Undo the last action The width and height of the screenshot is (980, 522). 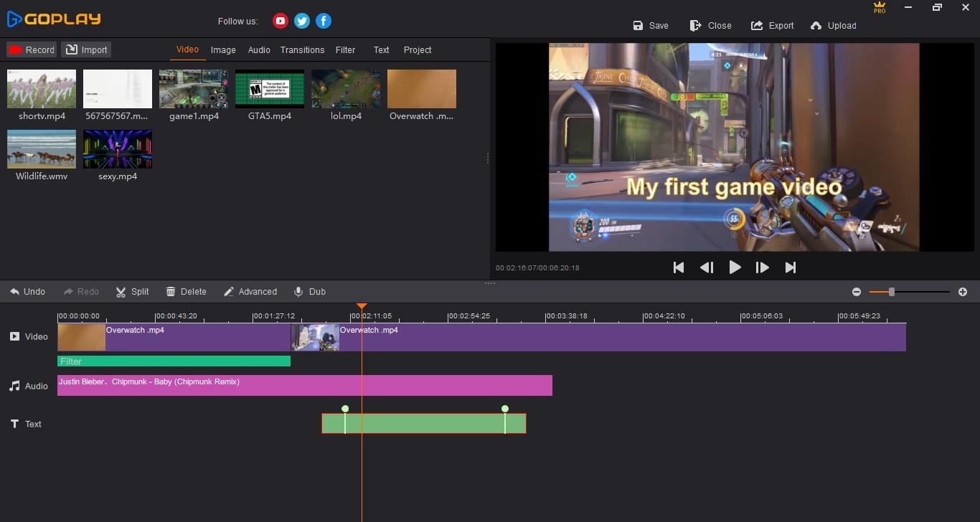click(27, 292)
